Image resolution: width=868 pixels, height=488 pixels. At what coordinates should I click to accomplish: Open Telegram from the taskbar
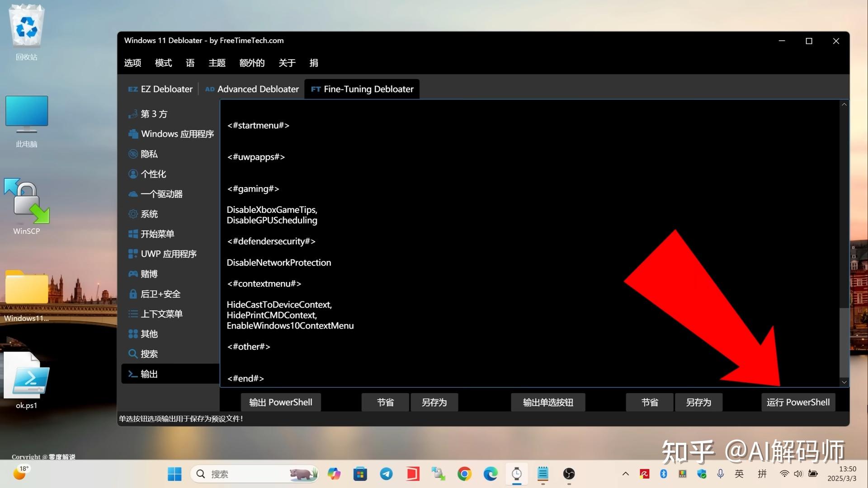[x=386, y=474]
